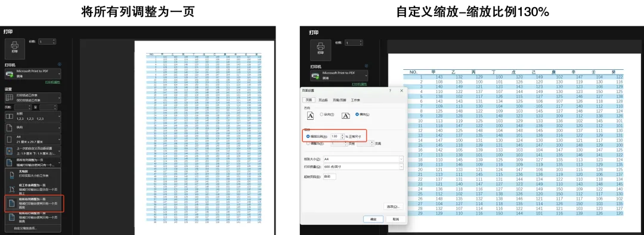The image size is (644, 235).
Task: Expand the 纸张大小 A4 combo box
Action: [x=363, y=159]
